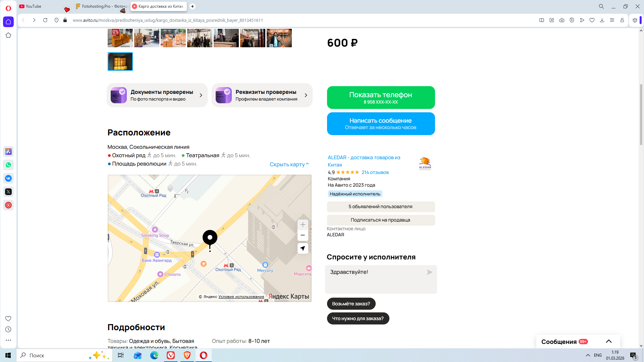Switch to the YouTube tab

(x=34, y=6)
